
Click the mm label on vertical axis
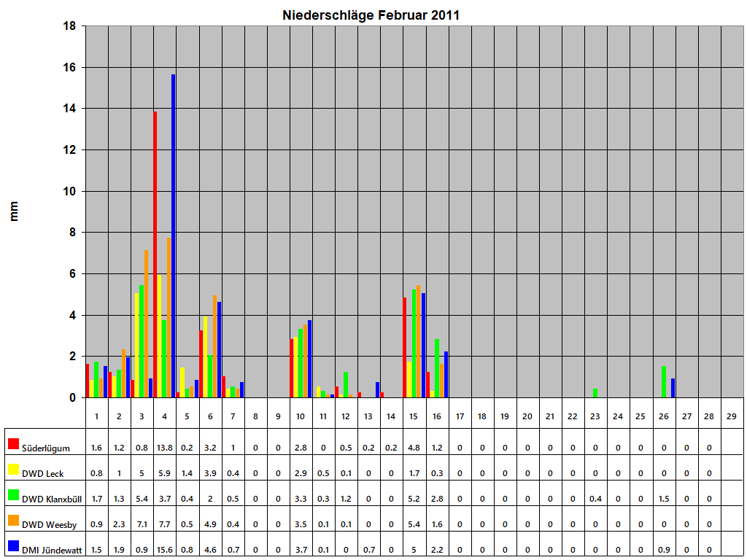point(15,211)
